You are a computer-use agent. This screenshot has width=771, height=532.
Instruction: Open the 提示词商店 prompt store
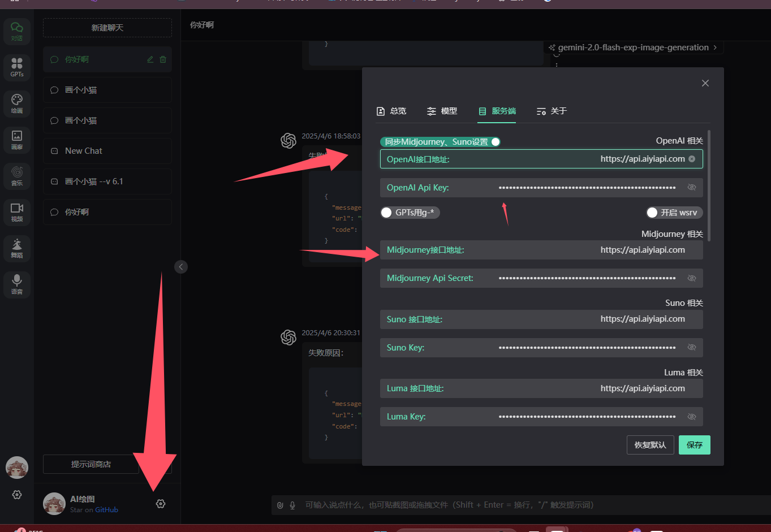pos(91,464)
